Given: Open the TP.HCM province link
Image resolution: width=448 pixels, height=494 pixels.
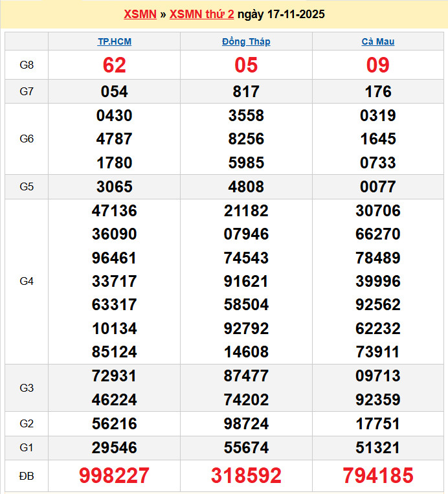Looking at the screenshot, I should [x=114, y=41].
